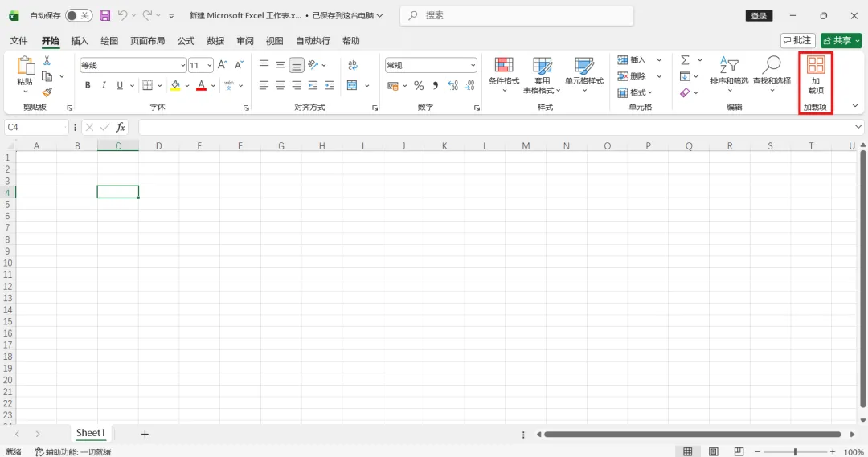Viewport: 868px width, 457px height.
Task: Switch to the Data (数据) tab
Action: [215, 40]
